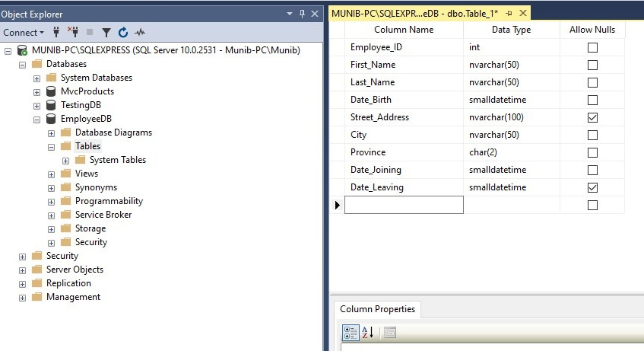
Task: Click the Replication folder icon
Action: point(37,283)
